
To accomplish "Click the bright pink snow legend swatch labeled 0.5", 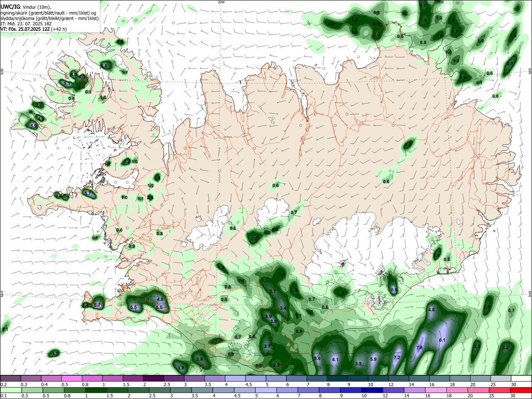I will (x=71, y=379).
